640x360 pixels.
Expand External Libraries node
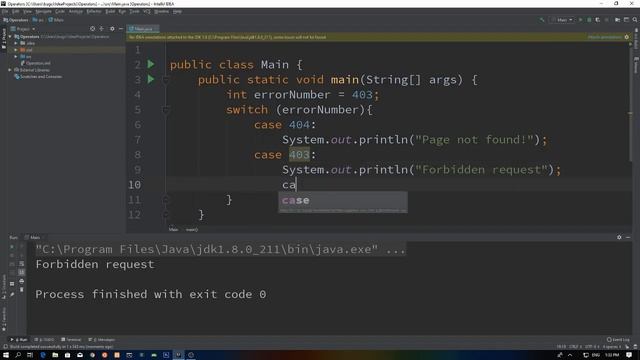10,70
